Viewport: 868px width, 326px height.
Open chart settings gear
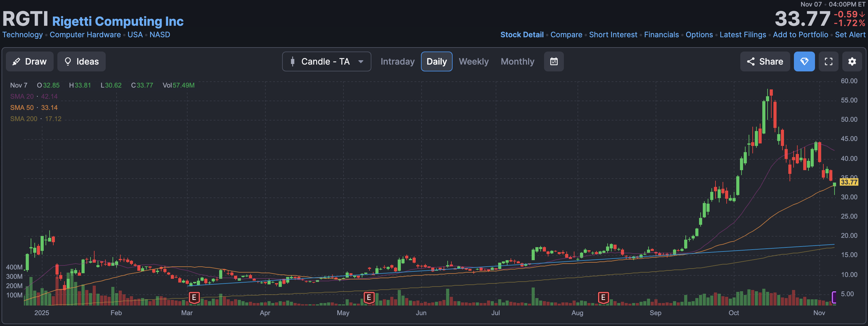(x=852, y=61)
